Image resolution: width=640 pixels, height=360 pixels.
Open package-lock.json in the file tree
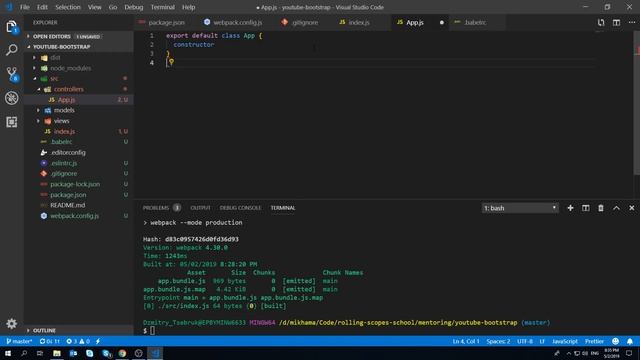click(x=75, y=184)
